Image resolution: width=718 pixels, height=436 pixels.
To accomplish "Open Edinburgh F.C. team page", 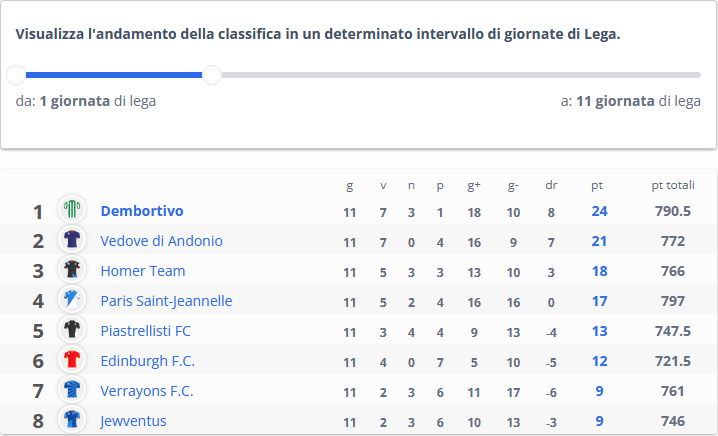I will [x=147, y=361].
